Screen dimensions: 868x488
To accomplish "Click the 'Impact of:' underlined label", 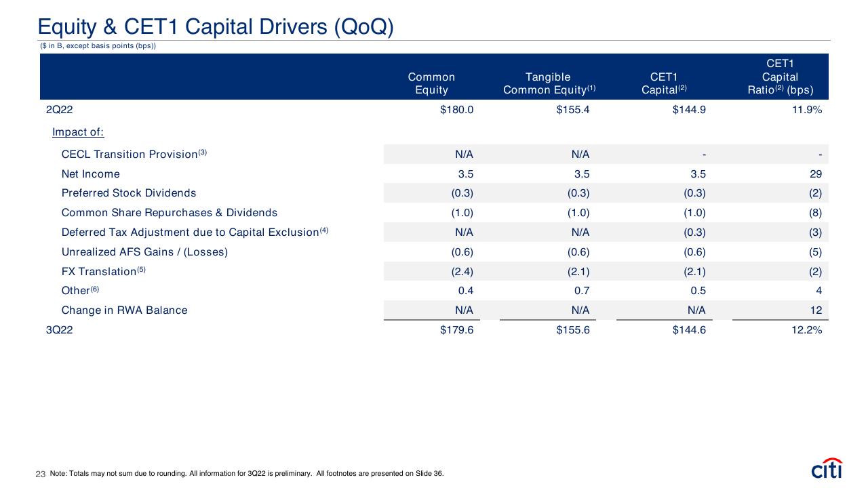I will point(78,131).
